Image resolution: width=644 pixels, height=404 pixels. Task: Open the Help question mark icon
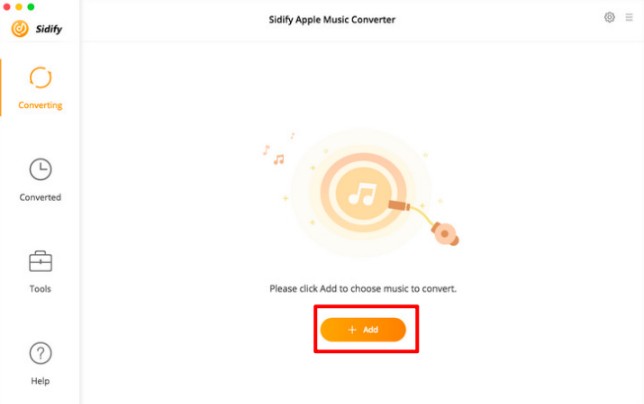click(40, 353)
